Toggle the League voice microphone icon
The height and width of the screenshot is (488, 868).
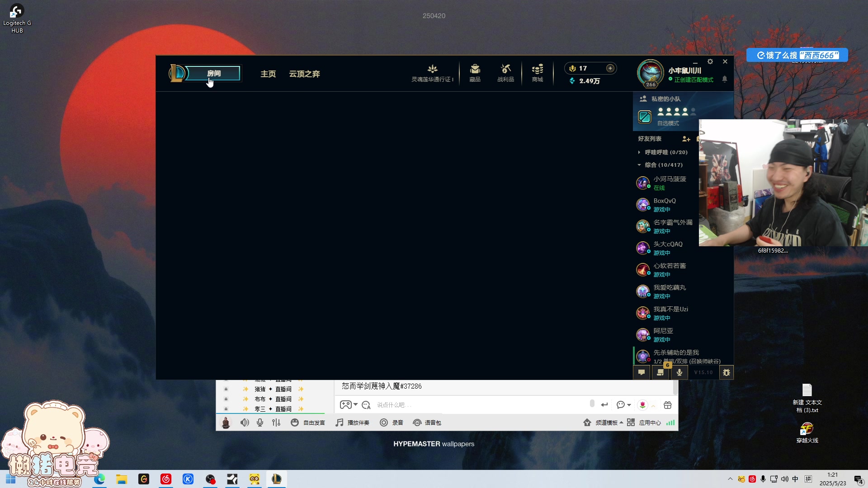click(x=679, y=372)
